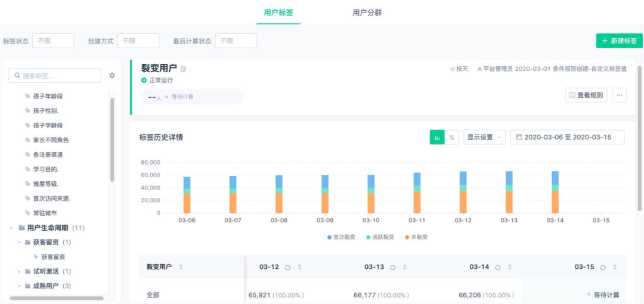Click the tag tree vertical scrollbar
This screenshot has height=304, width=644.
pos(112,139)
